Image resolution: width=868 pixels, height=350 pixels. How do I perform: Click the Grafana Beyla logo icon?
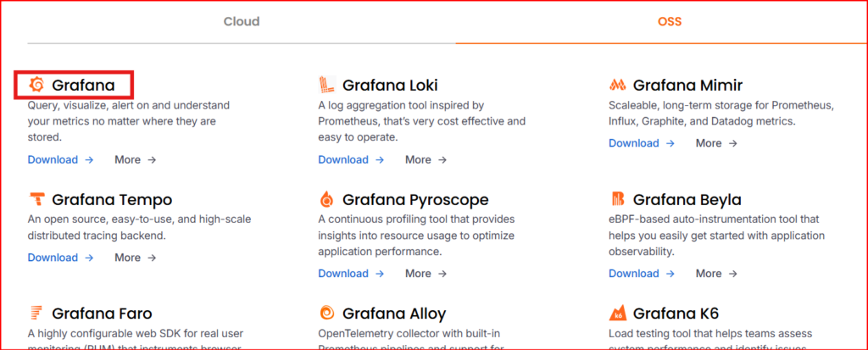[x=617, y=198]
